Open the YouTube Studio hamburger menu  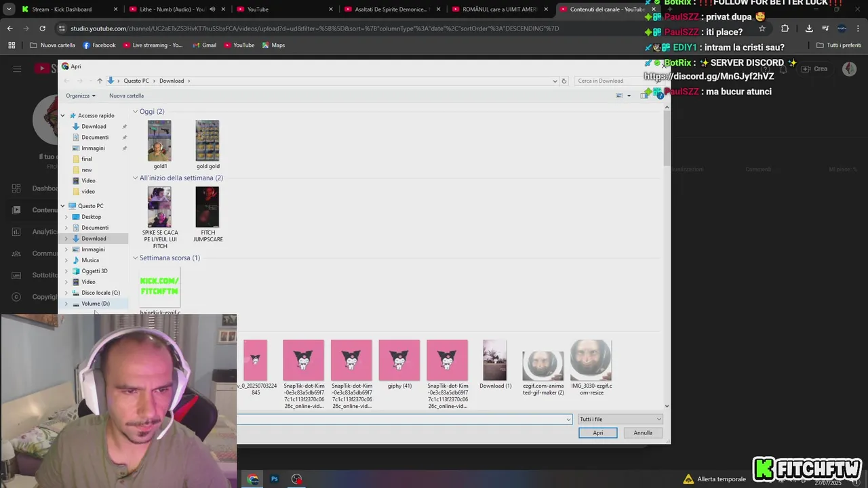(17, 68)
